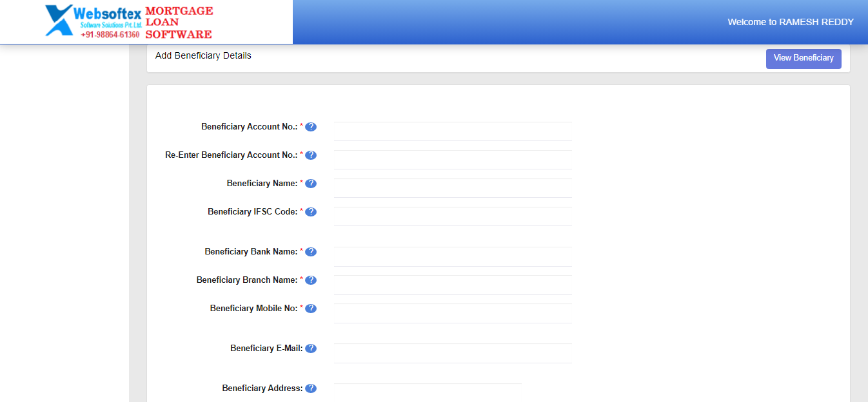868x402 pixels.
Task: Click the Websoftex logo in header
Action: (94, 21)
